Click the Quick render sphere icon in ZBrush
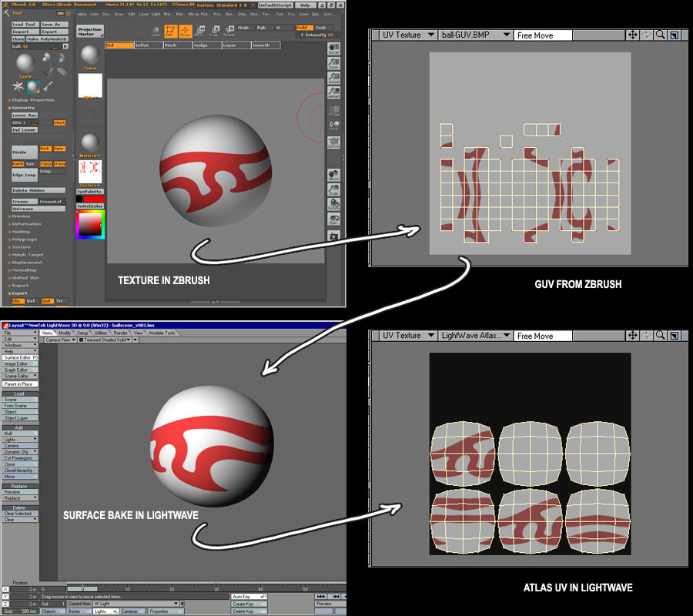693x616 pixels. (x=156, y=32)
